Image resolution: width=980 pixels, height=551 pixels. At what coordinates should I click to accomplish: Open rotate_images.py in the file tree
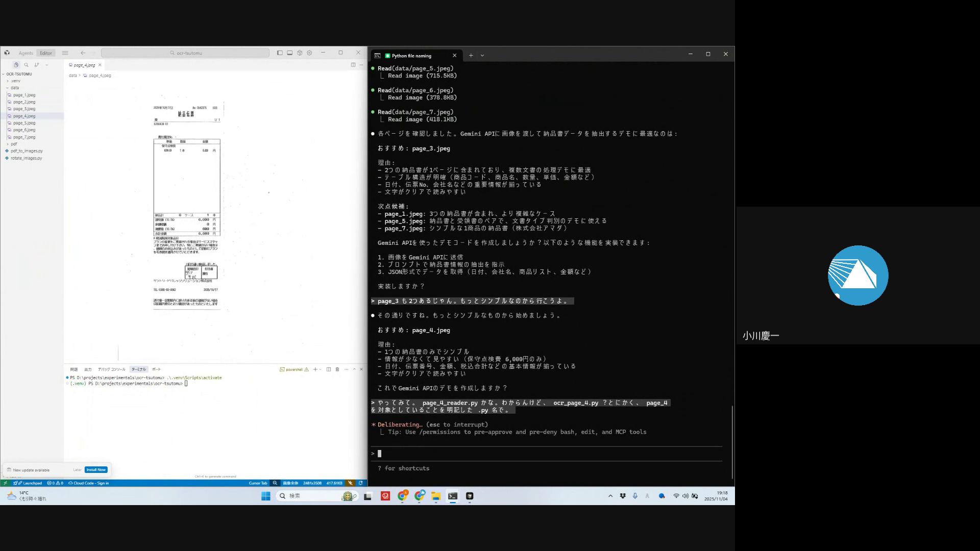point(27,158)
